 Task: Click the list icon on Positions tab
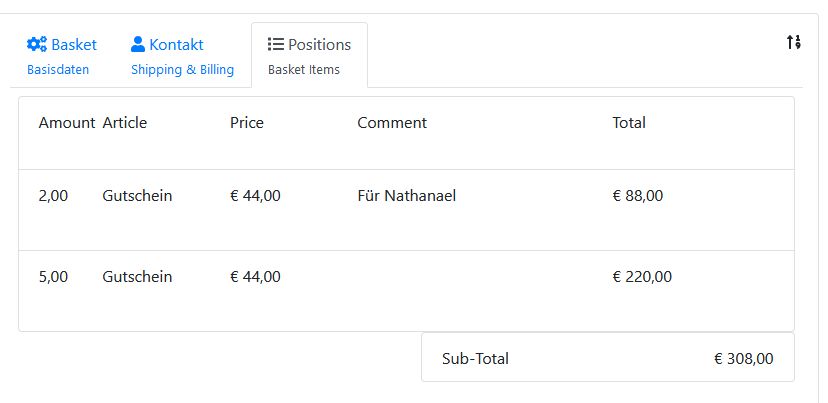pos(276,44)
